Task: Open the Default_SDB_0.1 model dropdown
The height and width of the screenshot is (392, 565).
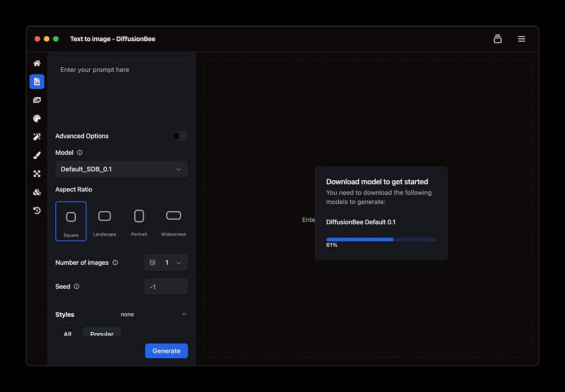Action: [121, 169]
